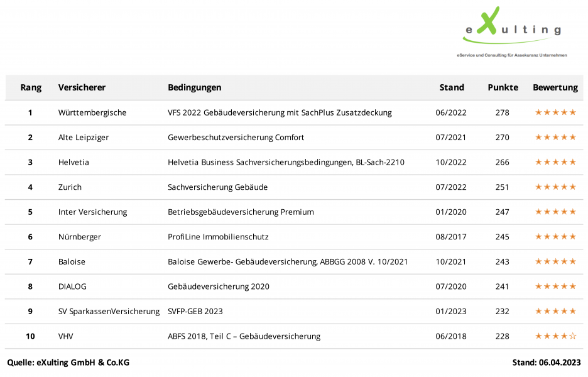Select the Sachversicherung Gebäude conditions text
This screenshot has height=377, width=588.
click(217, 187)
